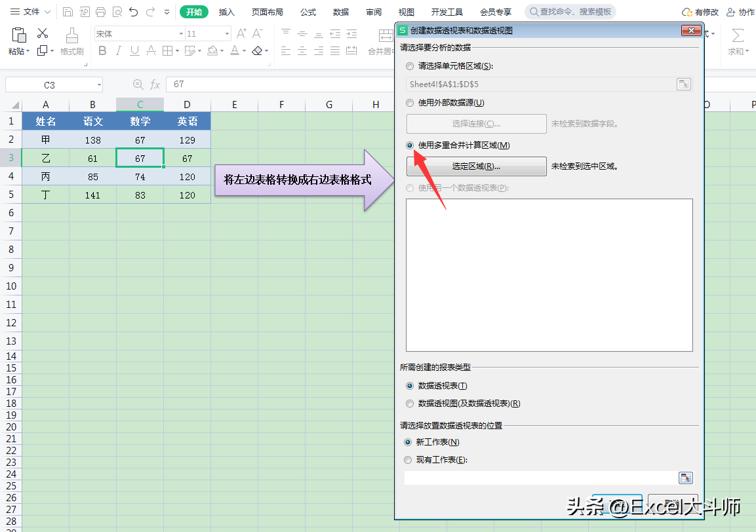Viewport: 756px width, 532px height.
Task: Open the font size dropdown
Action: tap(227, 33)
